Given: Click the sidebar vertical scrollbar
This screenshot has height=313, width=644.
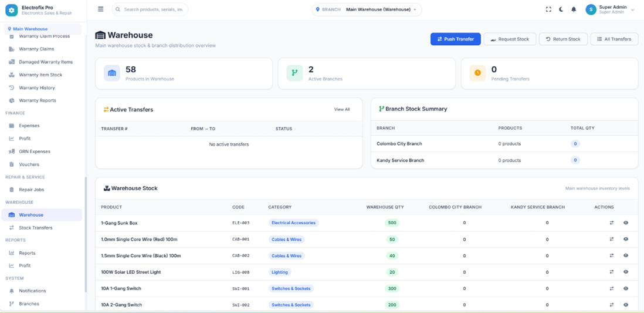Looking at the screenshot, I should click(x=86, y=234).
